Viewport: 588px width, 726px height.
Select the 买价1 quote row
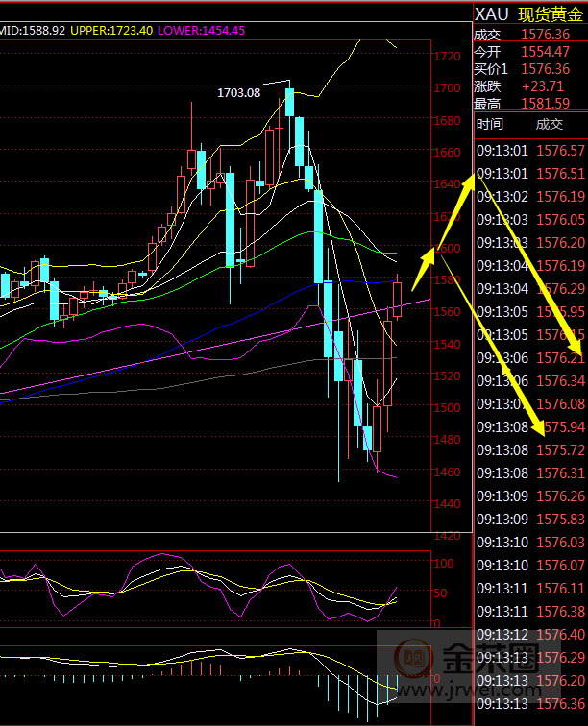[x=529, y=68]
